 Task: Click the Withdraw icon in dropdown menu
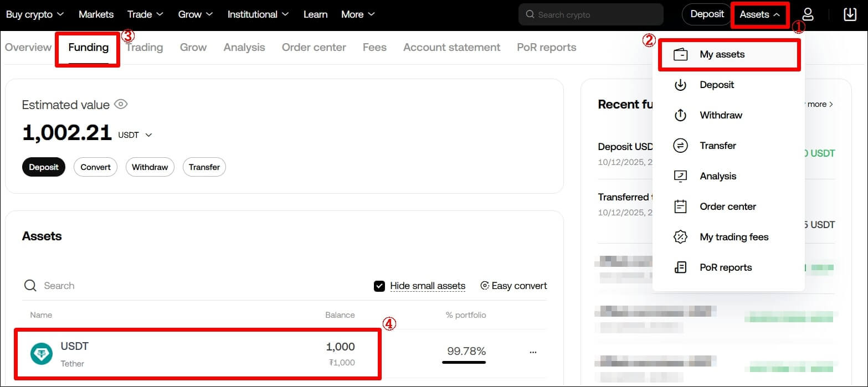click(x=680, y=115)
